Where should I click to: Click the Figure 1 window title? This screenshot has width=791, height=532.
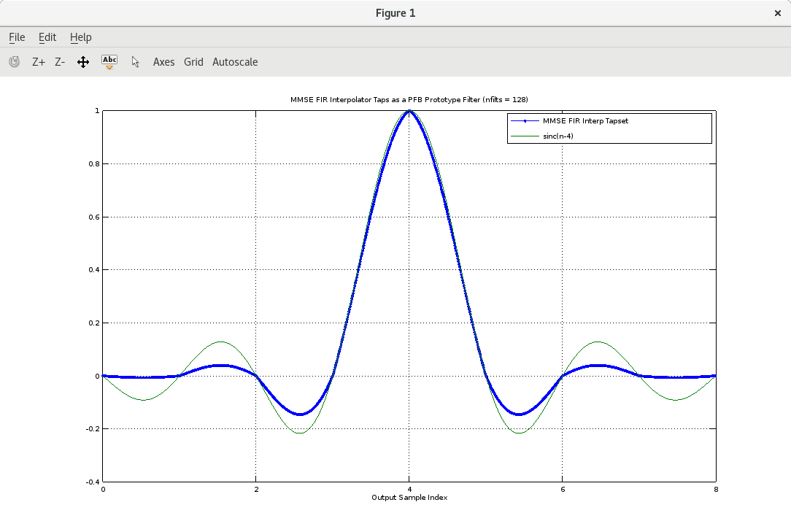(396, 13)
